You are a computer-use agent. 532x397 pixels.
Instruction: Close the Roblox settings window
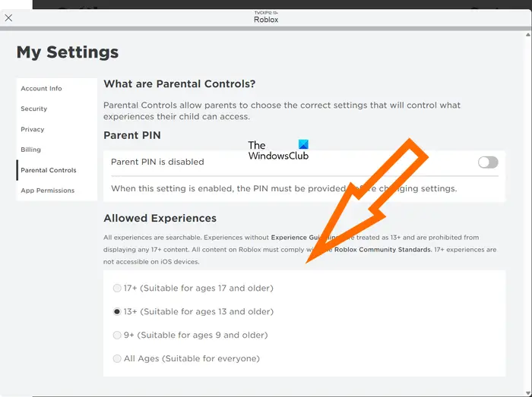tap(8, 17)
